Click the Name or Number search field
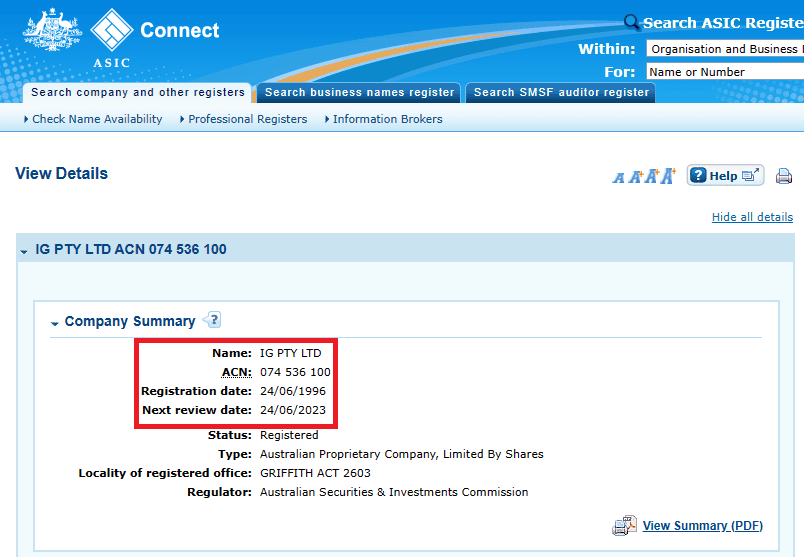 click(725, 72)
